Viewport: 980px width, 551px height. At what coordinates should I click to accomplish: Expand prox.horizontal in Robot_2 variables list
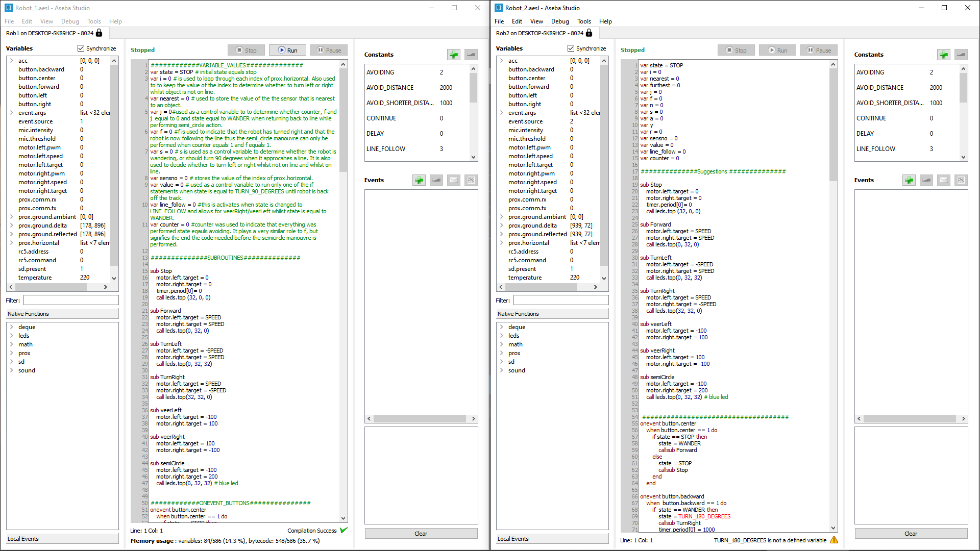pyautogui.click(x=502, y=243)
